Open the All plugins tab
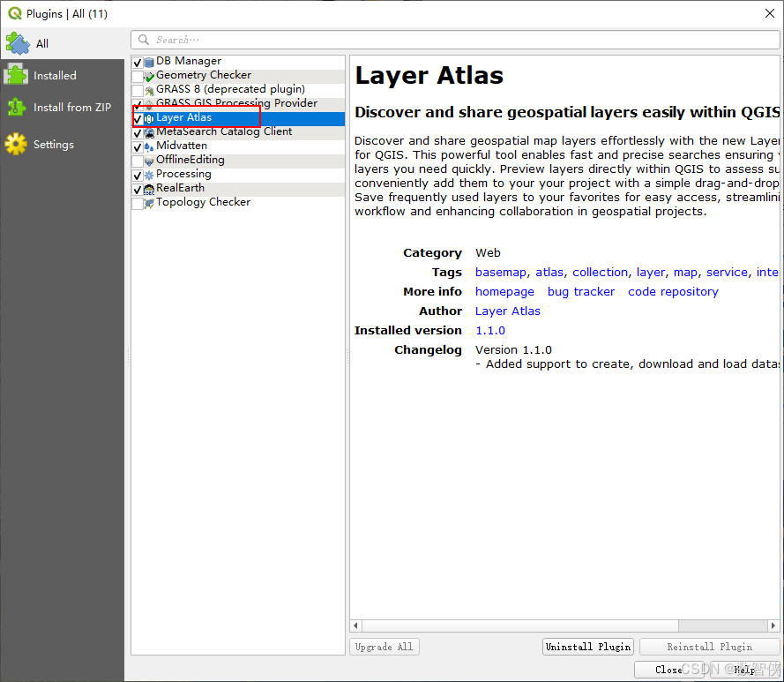The image size is (784, 682). click(63, 43)
